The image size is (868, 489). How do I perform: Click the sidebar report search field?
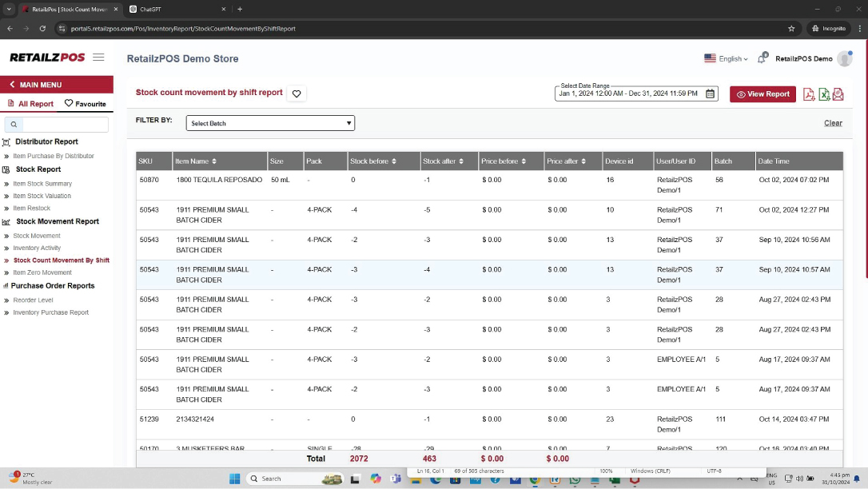pyautogui.click(x=65, y=125)
